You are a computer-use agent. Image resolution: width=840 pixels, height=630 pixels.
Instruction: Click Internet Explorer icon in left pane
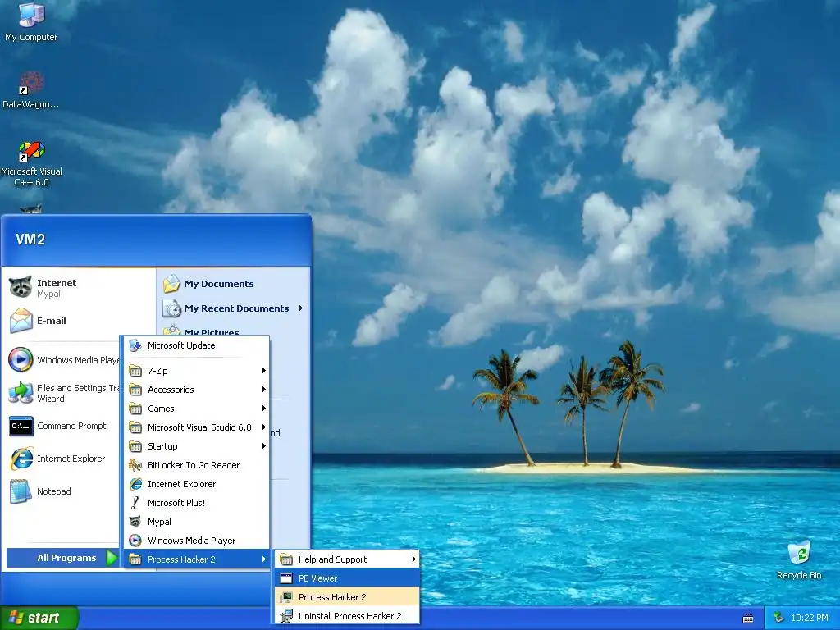point(21,459)
